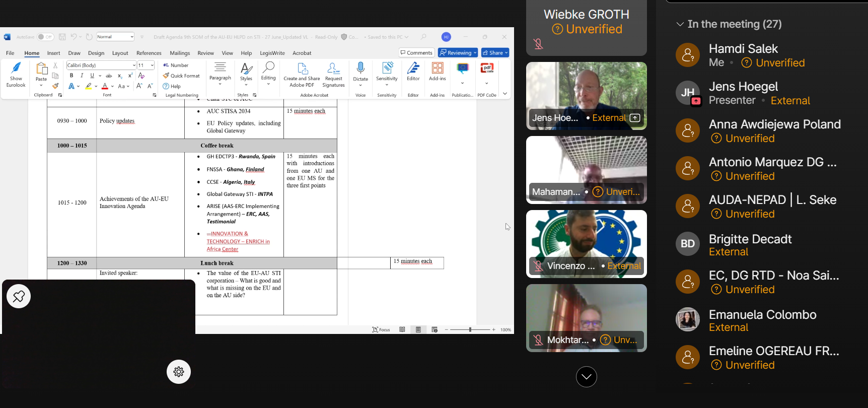Open the Add-ins grid icon
The width and height of the screenshot is (868, 408).
pyautogui.click(x=438, y=68)
